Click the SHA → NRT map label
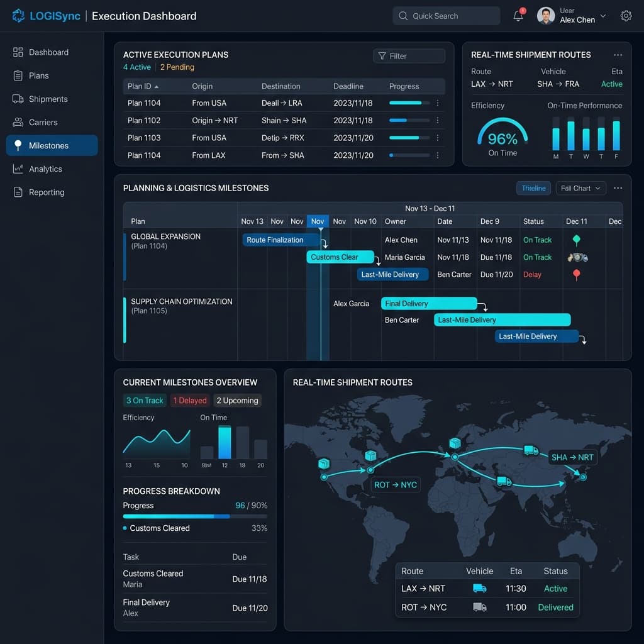This screenshot has height=644, width=644. pyautogui.click(x=572, y=457)
